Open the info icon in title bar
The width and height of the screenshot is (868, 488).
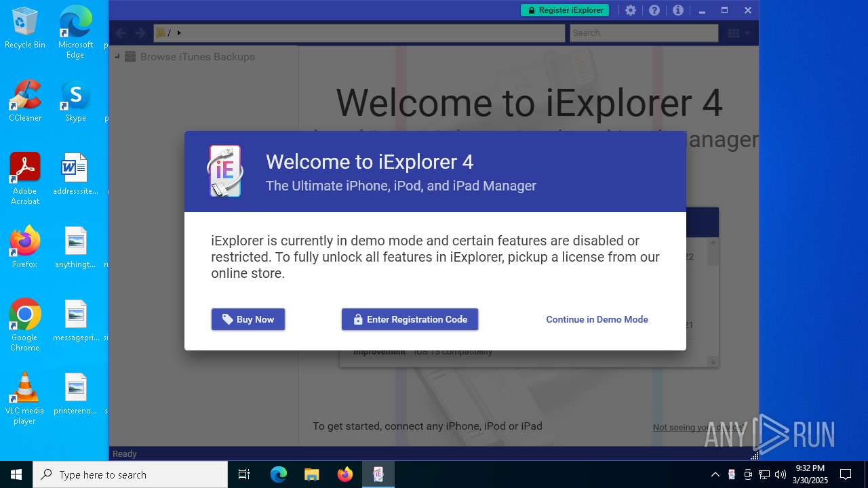click(x=678, y=10)
